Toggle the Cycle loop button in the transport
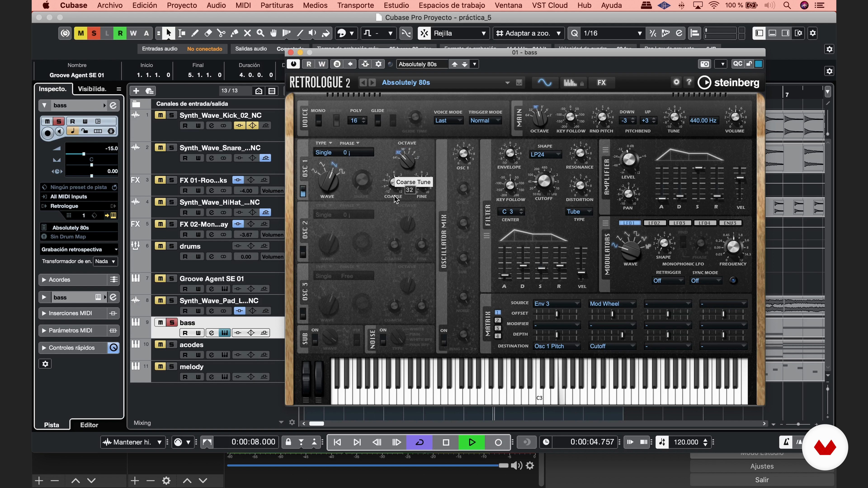868x488 pixels. point(420,442)
